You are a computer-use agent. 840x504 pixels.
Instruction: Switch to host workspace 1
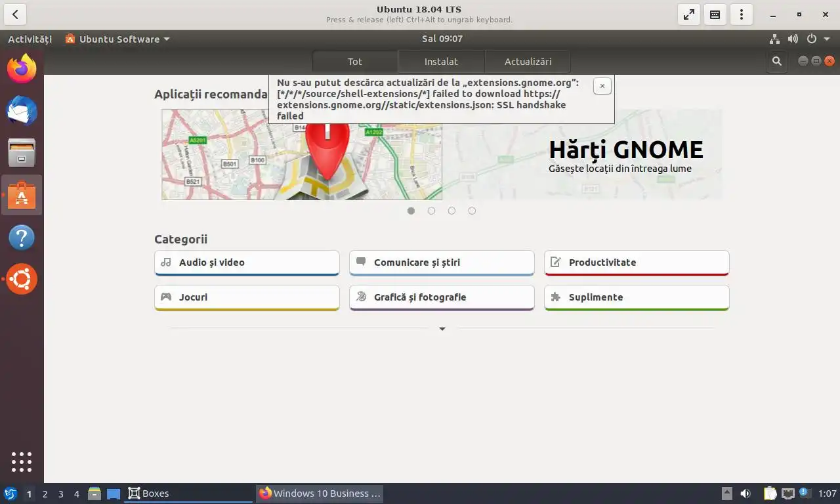coord(29,493)
